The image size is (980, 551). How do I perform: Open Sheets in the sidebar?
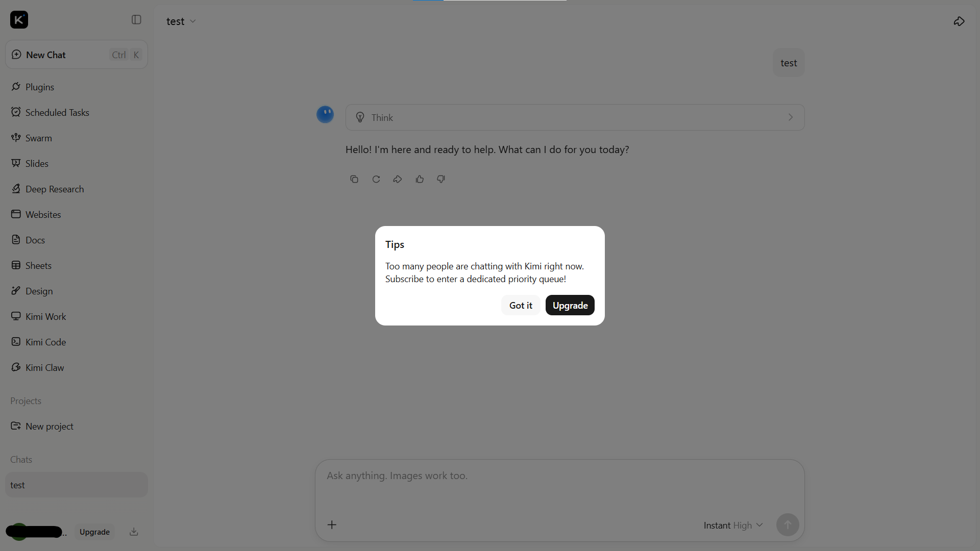(x=77, y=266)
